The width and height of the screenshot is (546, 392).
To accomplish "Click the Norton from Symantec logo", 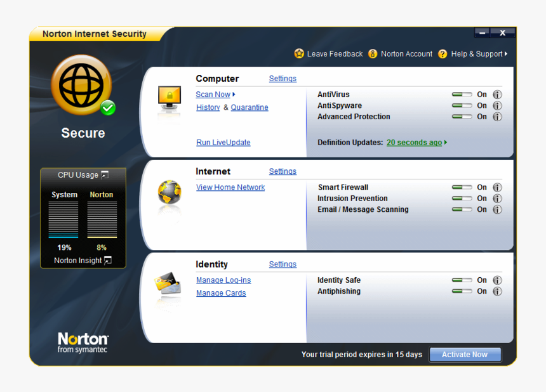I will (x=83, y=343).
